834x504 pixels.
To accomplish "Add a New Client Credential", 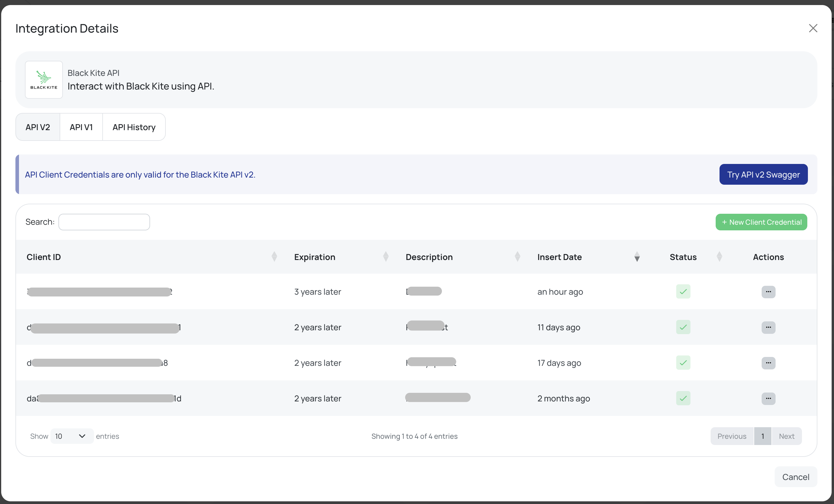I will pos(761,222).
